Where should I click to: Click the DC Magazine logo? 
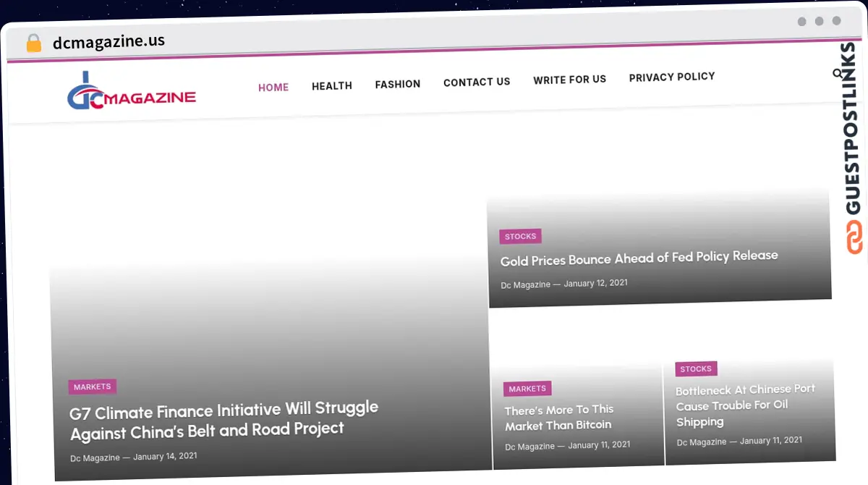point(131,93)
